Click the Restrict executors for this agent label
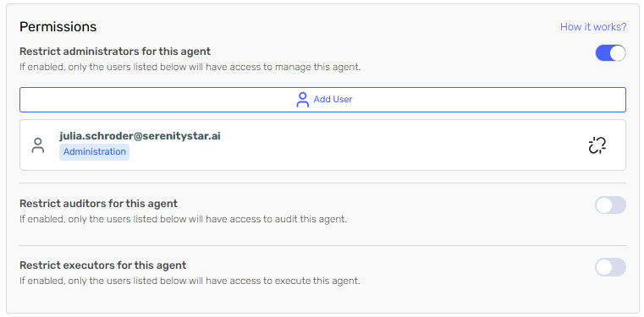The height and width of the screenshot is (317, 644). (103, 265)
